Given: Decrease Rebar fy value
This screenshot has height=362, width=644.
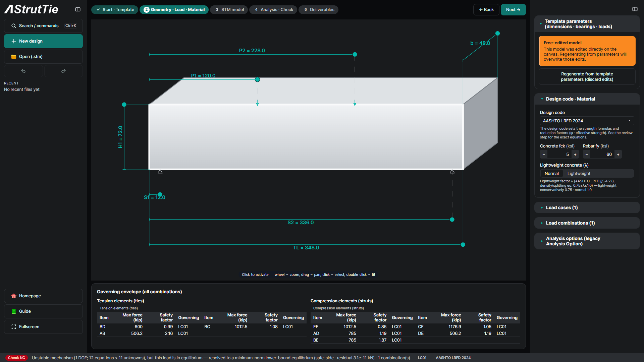Looking at the screenshot, I should click(x=587, y=154).
